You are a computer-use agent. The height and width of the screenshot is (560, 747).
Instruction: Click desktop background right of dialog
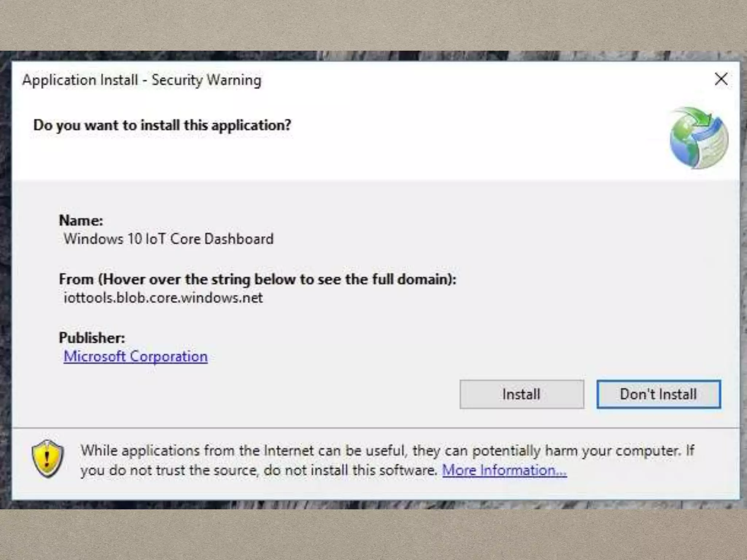click(744, 277)
